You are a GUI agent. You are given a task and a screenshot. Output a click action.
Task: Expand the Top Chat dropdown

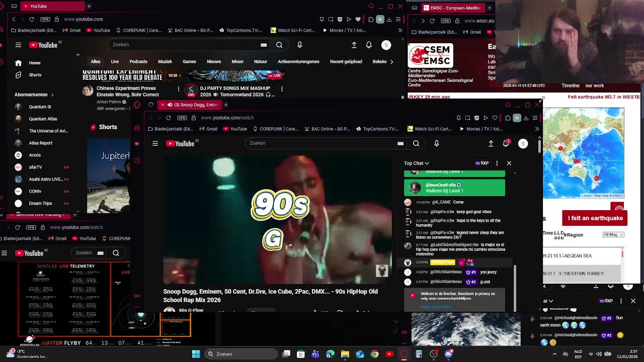click(416, 163)
